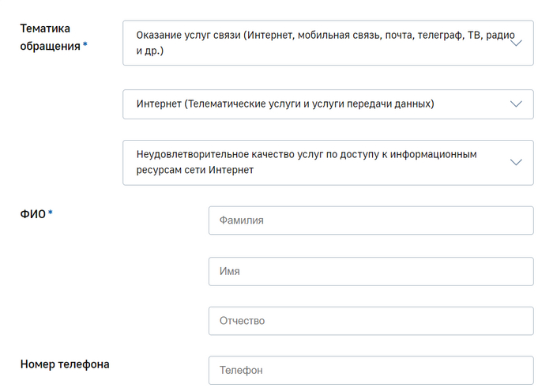The width and height of the screenshot is (553, 392).
Task: Click the text 'ресурсам сети Интернет' in third dropdown
Action: [x=195, y=171]
